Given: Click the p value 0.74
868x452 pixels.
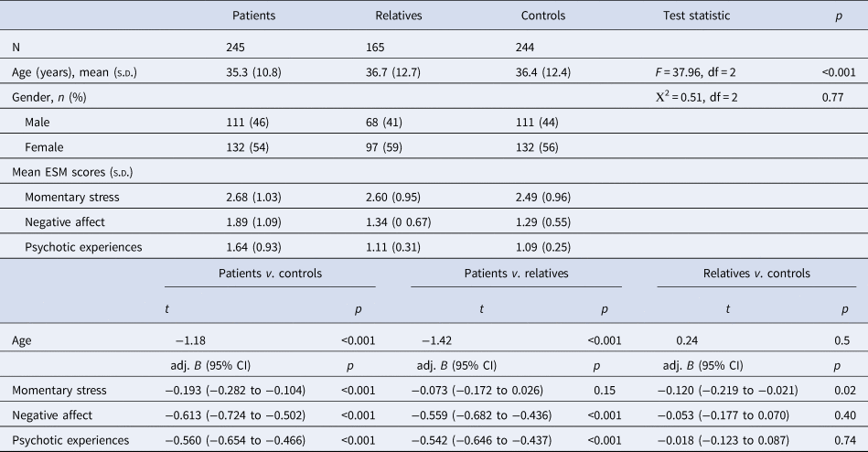Looking at the screenshot, I should click(x=838, y=440).
